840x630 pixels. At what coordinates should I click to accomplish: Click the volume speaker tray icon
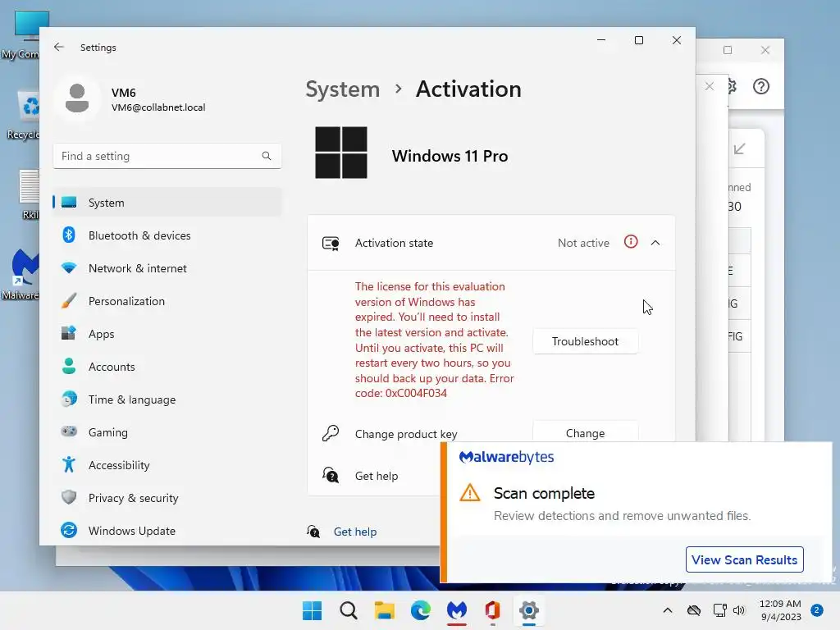[739, 610]
